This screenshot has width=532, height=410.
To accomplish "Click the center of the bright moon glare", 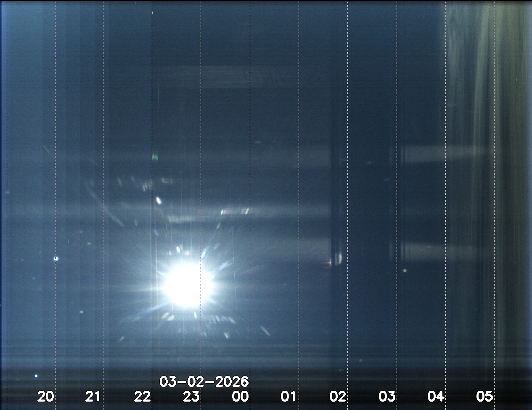I will pyautogui.click(x=188, y=285).
